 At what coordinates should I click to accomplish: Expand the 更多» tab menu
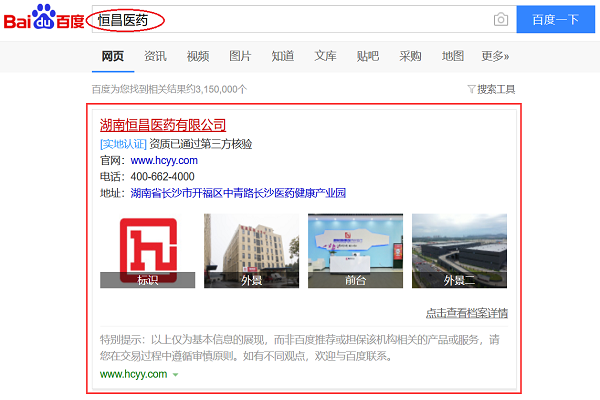[x=495, y=56]
